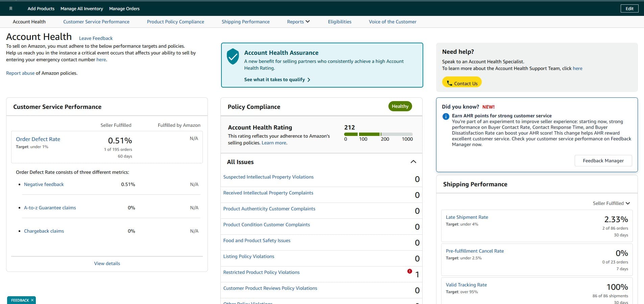Click the phone icon in Contact Us
Image resolution: width=644 pixels, height=304 pixels.
(449, 83)
